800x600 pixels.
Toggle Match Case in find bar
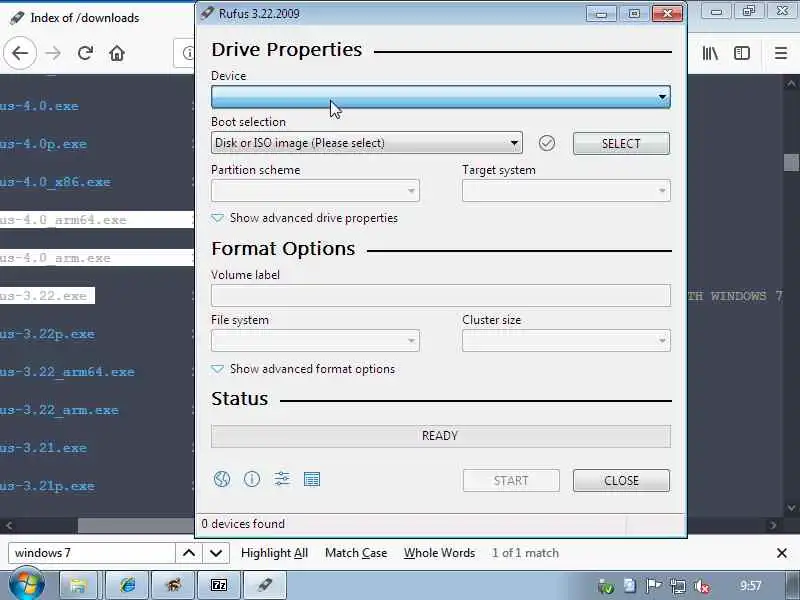click(x=356, y=553)
